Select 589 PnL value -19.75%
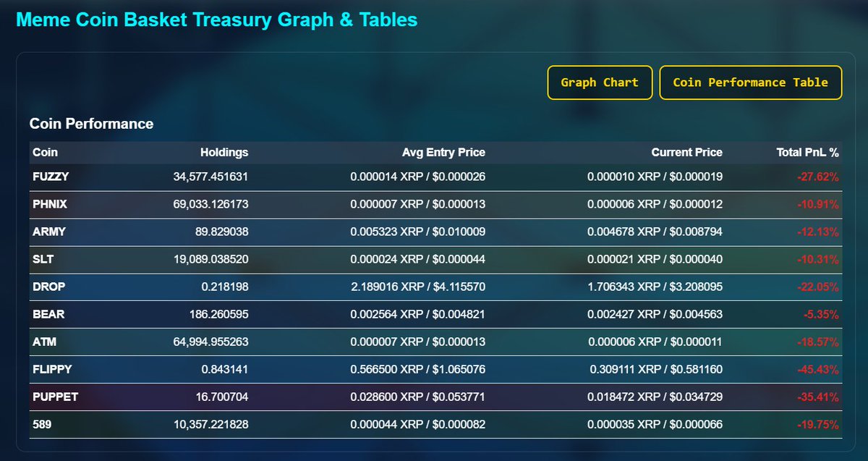The width and height of the screenshot is (868, 461). click(818, 424)
